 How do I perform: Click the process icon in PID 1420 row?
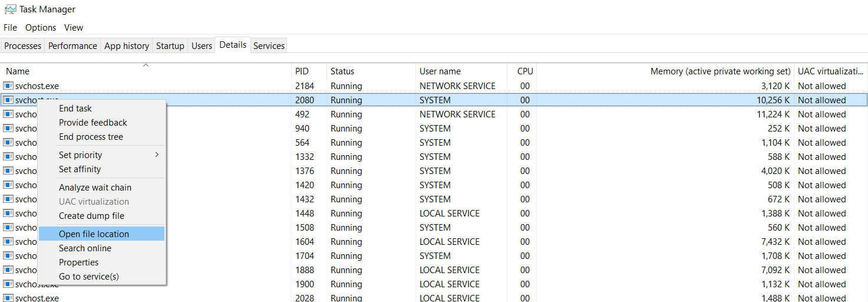tap(8, 185)
